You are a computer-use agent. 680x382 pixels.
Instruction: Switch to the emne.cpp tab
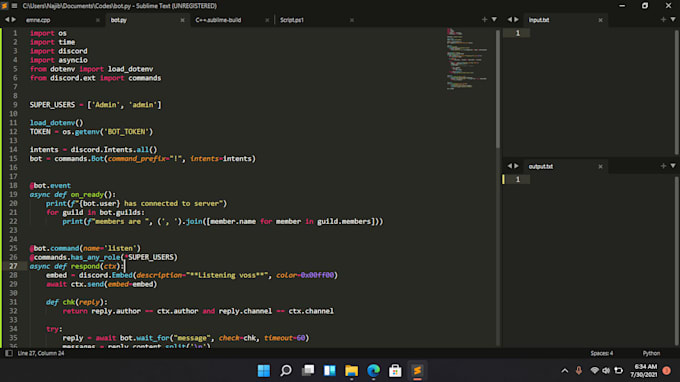tap(38, 20)
